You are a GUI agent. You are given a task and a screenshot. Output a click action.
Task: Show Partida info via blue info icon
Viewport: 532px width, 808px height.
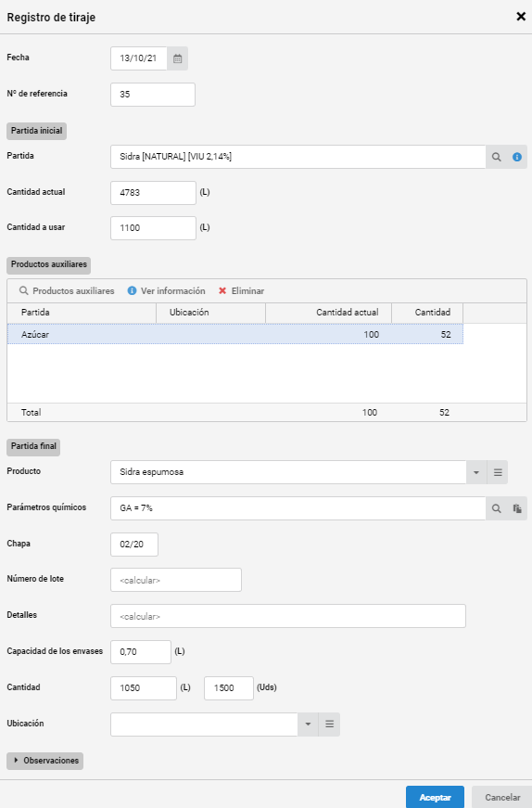tap(517, 157)
